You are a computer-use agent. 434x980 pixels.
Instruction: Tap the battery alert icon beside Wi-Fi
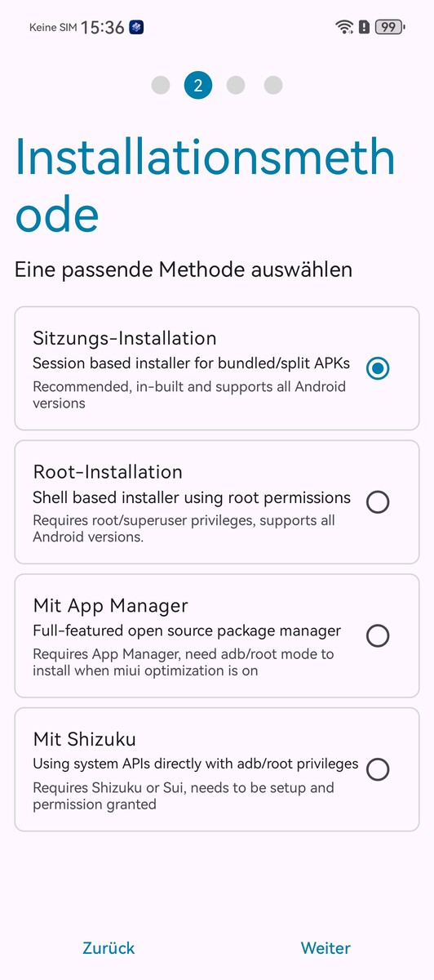pyautogui.click(x=364, y=27)
